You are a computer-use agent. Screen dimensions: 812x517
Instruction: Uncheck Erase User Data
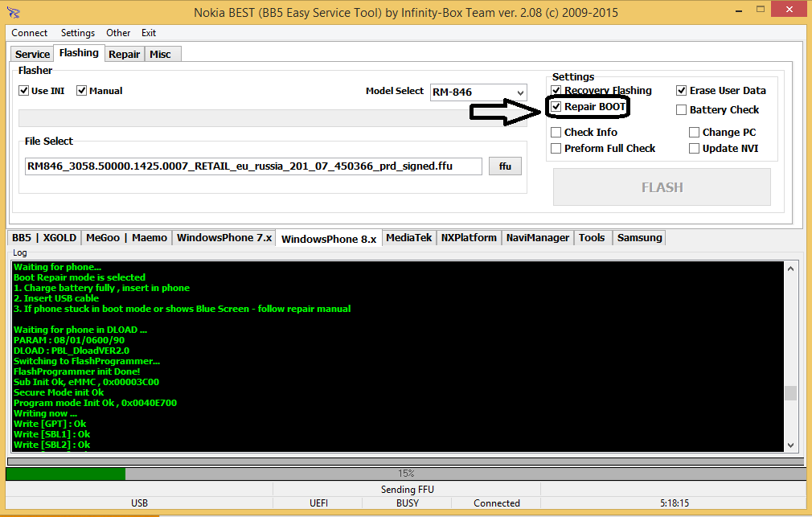682,91
